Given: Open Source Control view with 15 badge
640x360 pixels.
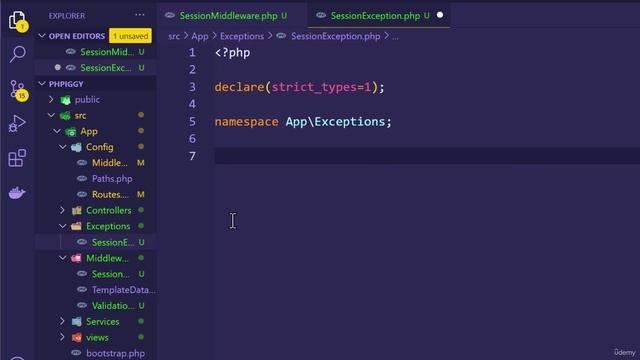Looking at the screenshot, I should [x=18, y=90].
